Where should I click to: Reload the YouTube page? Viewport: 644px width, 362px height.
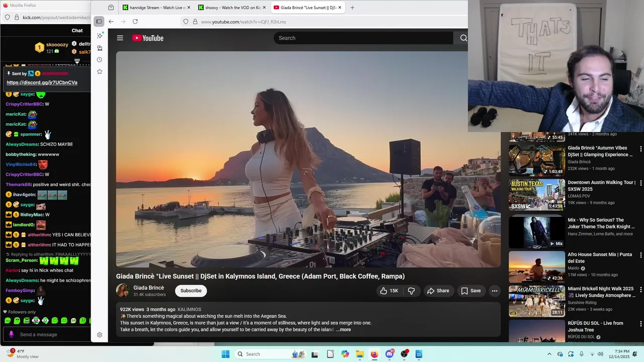pos(135,22)
